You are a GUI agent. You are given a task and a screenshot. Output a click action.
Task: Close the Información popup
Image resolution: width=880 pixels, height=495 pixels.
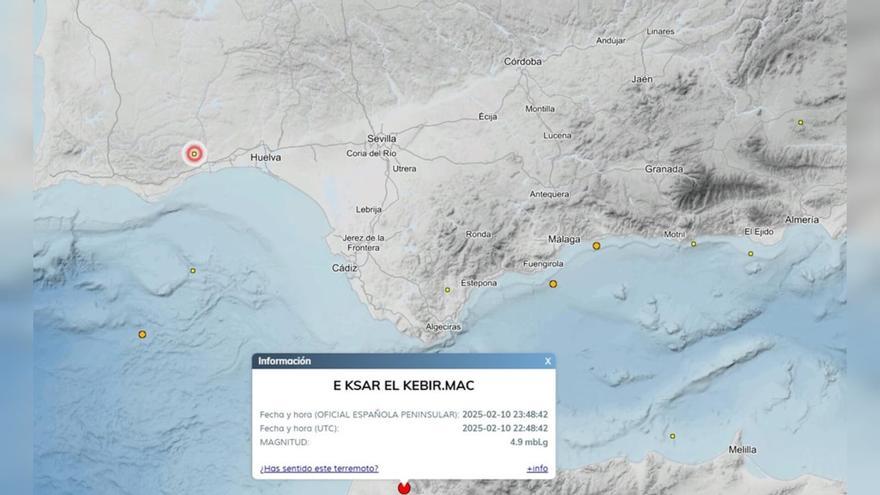[548, 361]
